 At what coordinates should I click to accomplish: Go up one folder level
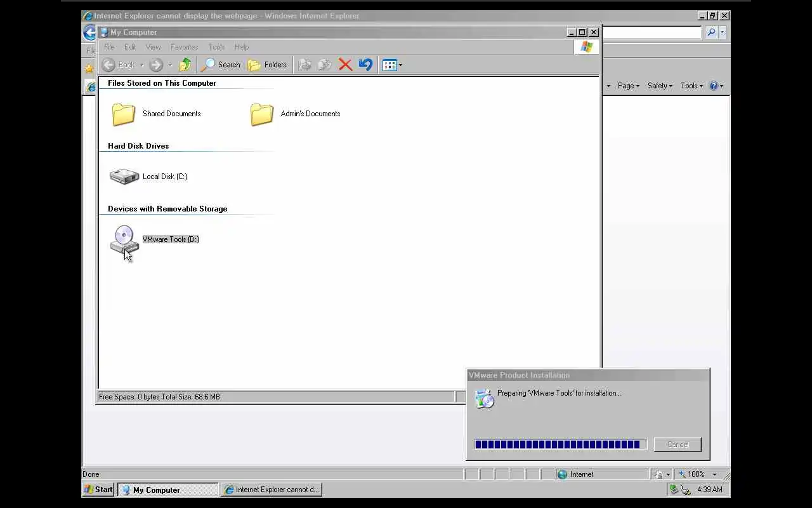click(x=185, y=65)
